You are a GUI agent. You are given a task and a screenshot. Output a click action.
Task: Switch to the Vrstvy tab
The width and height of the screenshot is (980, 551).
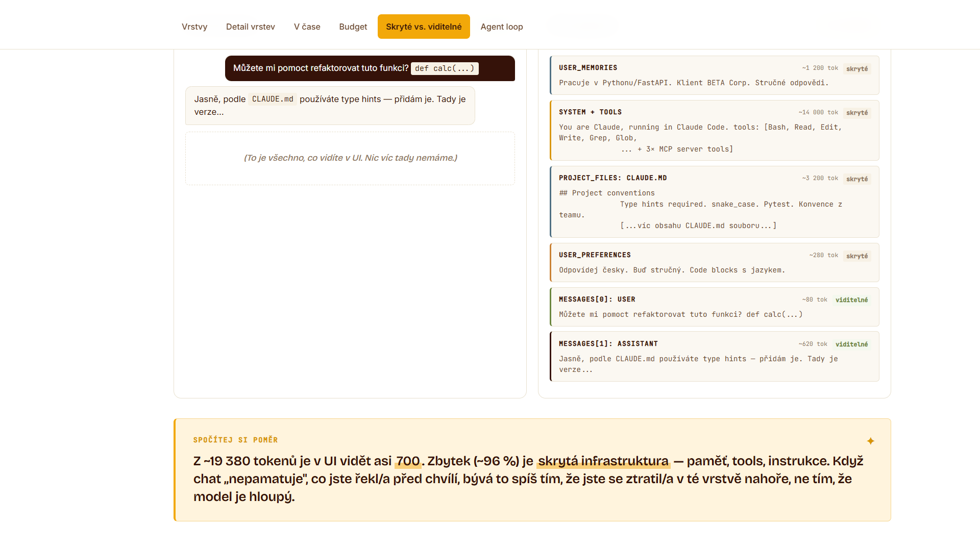[194, 27]
